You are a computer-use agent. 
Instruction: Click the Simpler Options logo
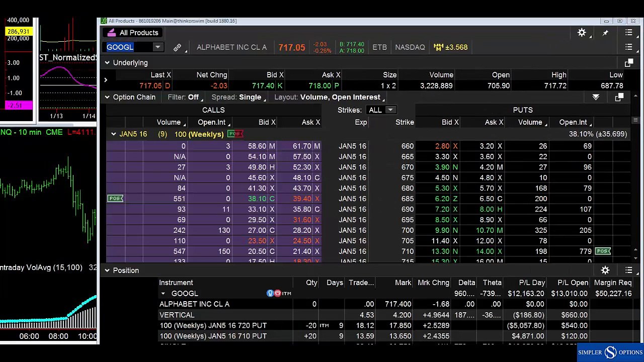pos(610,352)
